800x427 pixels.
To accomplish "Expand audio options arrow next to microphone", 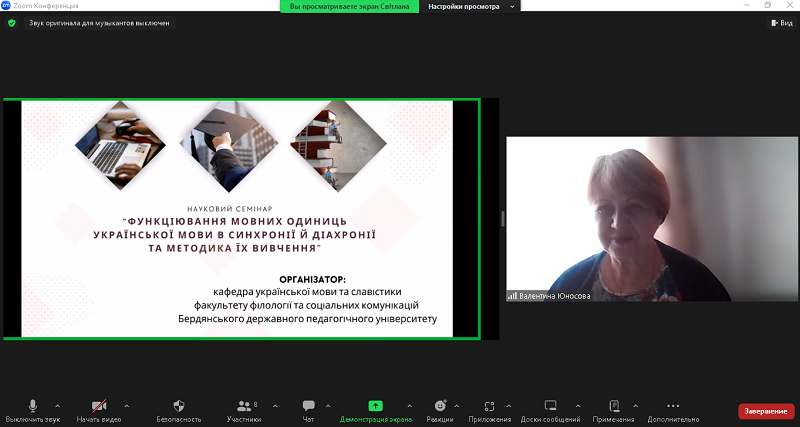I will [x=57, y=406].
